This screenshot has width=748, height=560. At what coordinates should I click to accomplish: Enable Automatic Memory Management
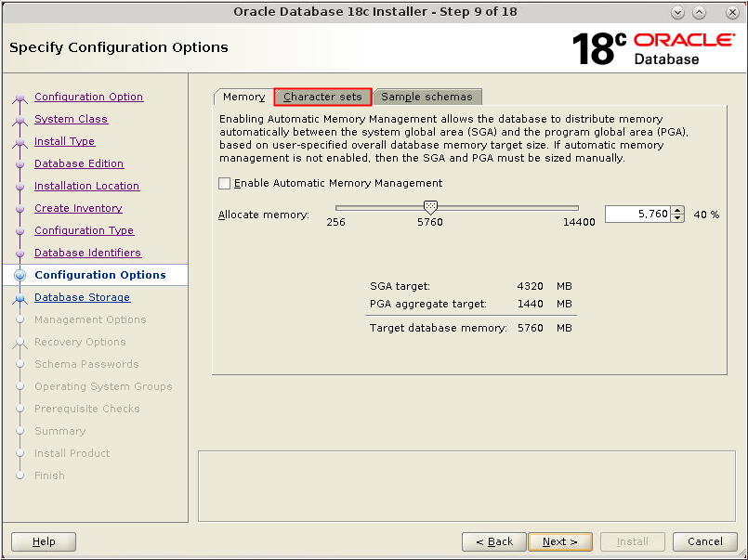[224, 183]
